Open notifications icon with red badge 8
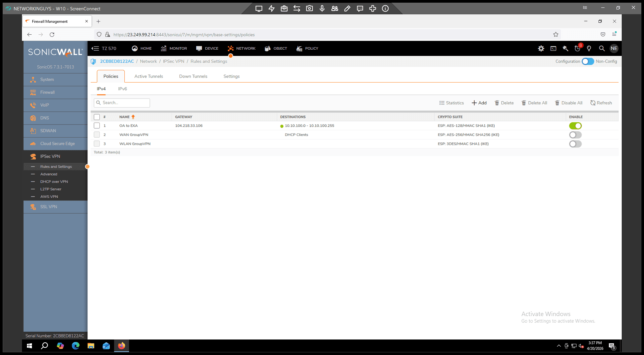 (578, 48)
